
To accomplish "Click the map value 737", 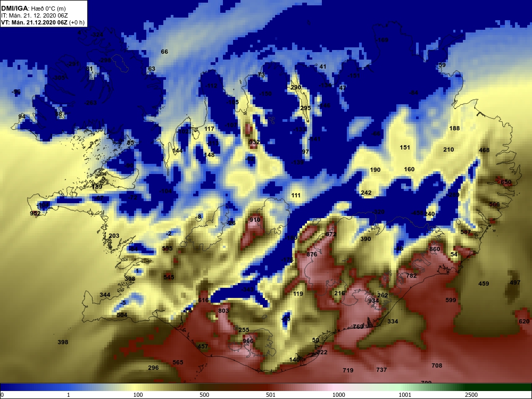I will 381,370.
